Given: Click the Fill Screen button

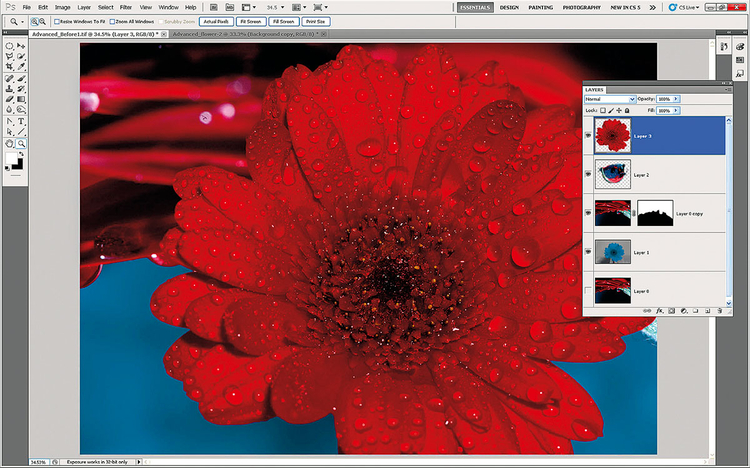Looking at the screenshot, I should tap(284, 22).
